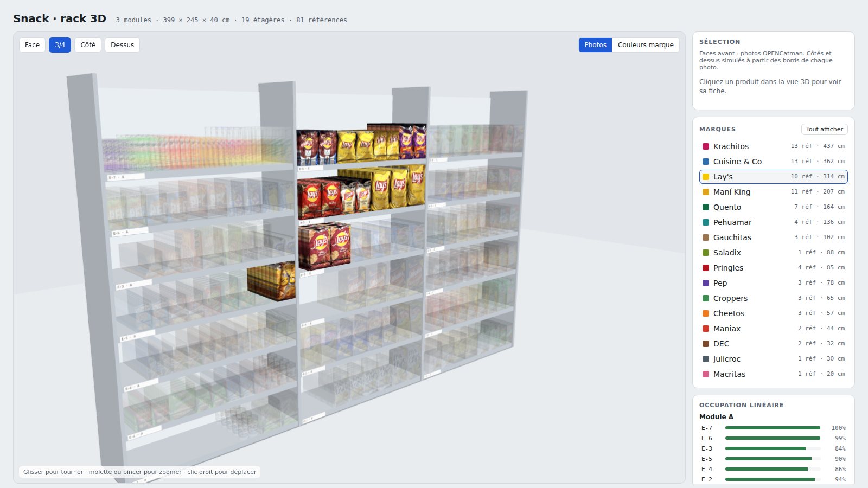This screenshot has width=868, height=488.
Task: Select the Macritas brand row
Action: 774,374
